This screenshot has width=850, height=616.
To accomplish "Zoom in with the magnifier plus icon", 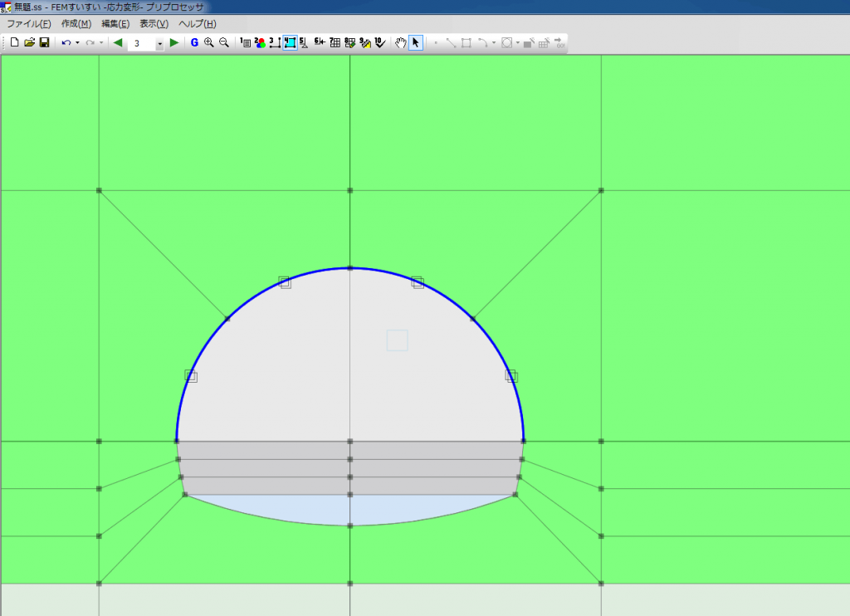I will click(x=208, y=42).
